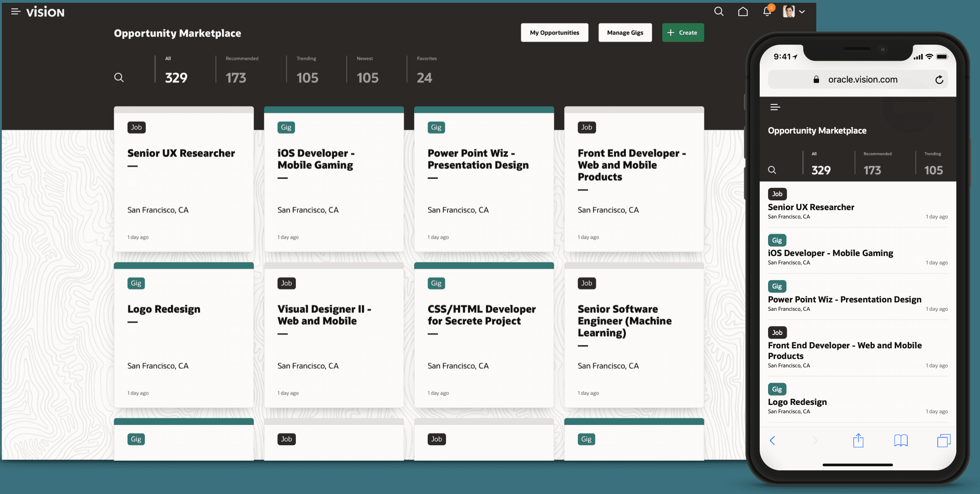Viewport: 980px width, 494px height.
Task: Open Visual Designer II - Web and Mobile
Action: pos(334,335)
